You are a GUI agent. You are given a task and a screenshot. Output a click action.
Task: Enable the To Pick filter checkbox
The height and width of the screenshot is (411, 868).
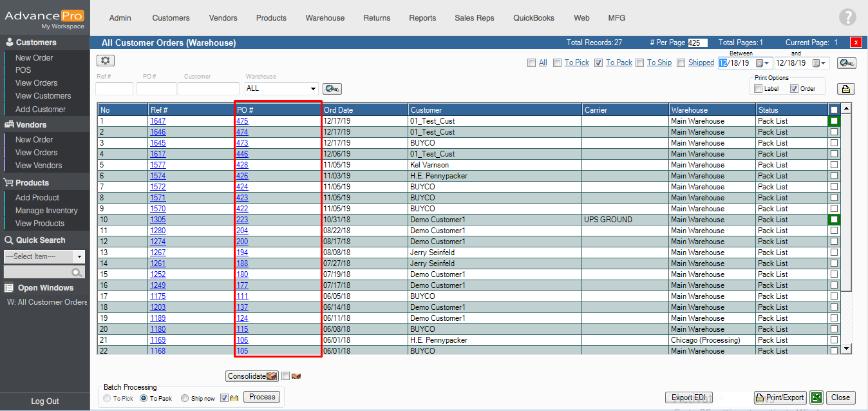pos(558,63)
